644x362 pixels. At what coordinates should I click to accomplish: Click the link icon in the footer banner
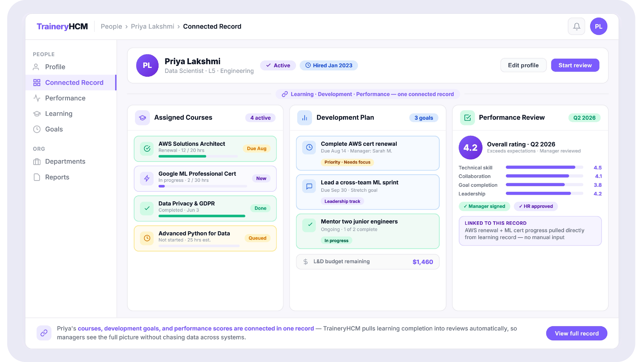tap(44, 333)
